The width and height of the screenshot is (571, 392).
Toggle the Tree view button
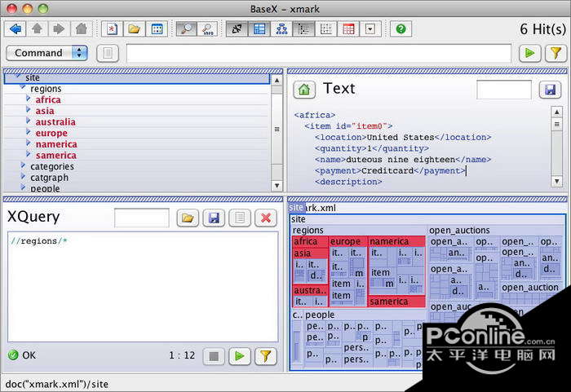click(281, 29)
